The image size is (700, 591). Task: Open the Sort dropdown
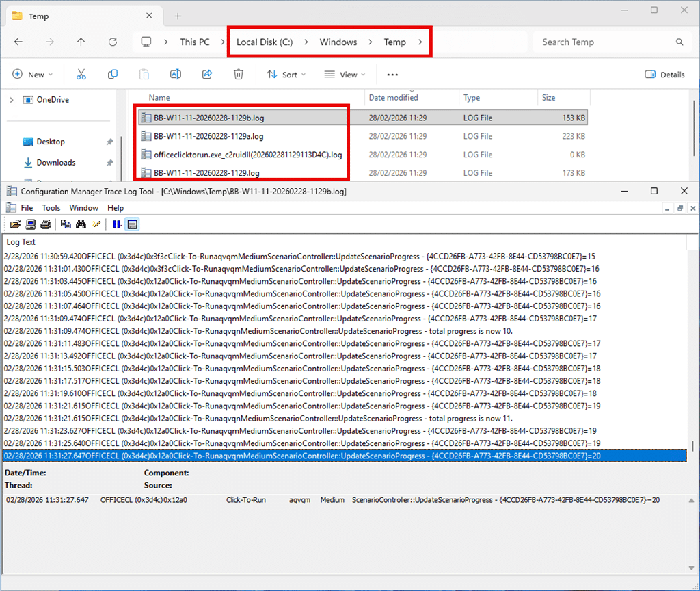point(286,75)
